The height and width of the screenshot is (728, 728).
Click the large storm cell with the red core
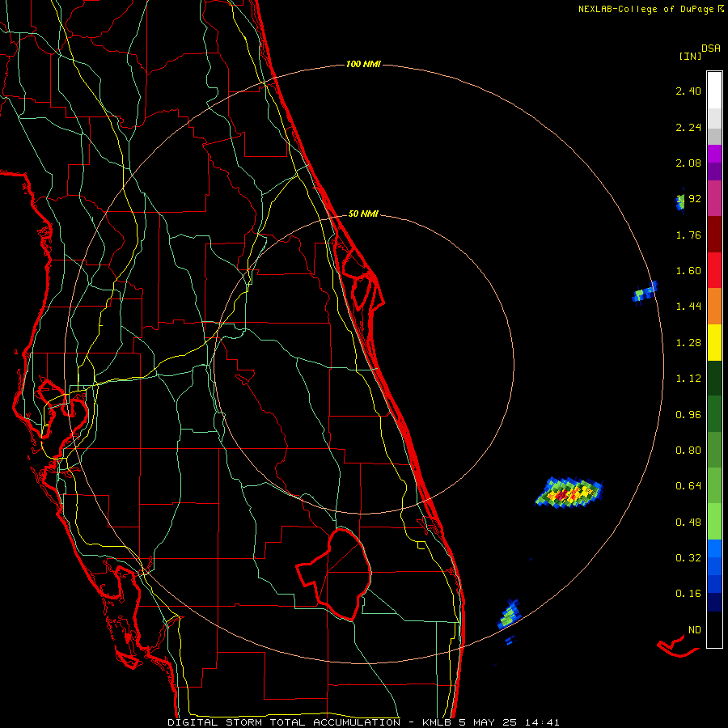[569, 493]
